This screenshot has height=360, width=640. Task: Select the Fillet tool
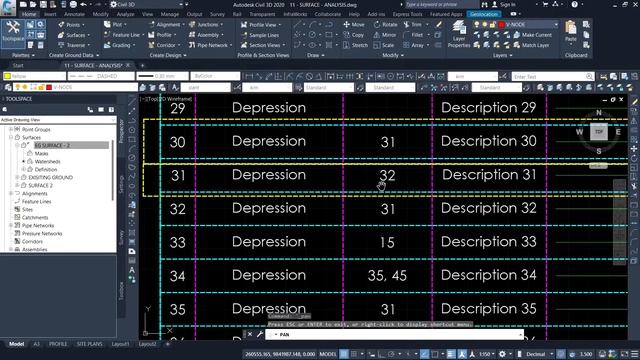413,35
